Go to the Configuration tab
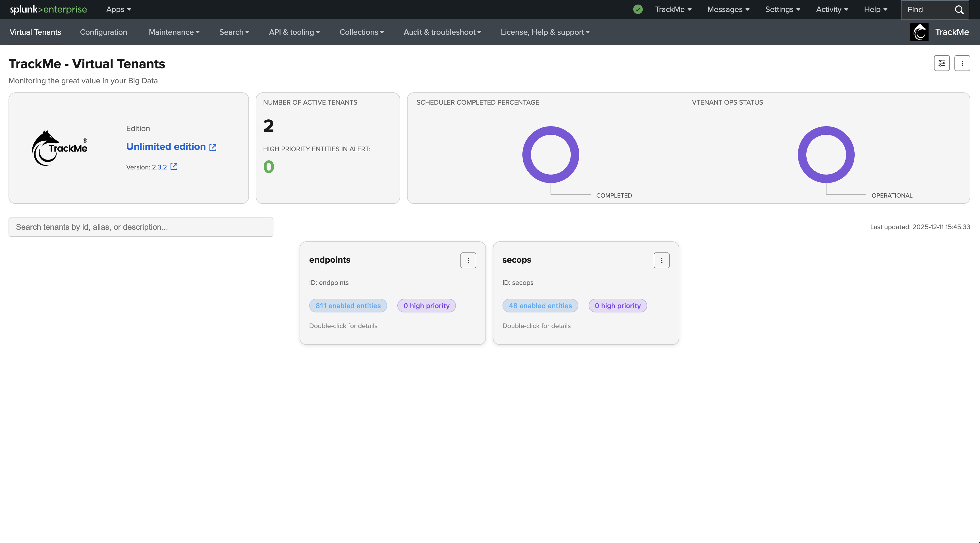This screenshot has height=543, width=980. pyautogui.click(x=103, y=32)
